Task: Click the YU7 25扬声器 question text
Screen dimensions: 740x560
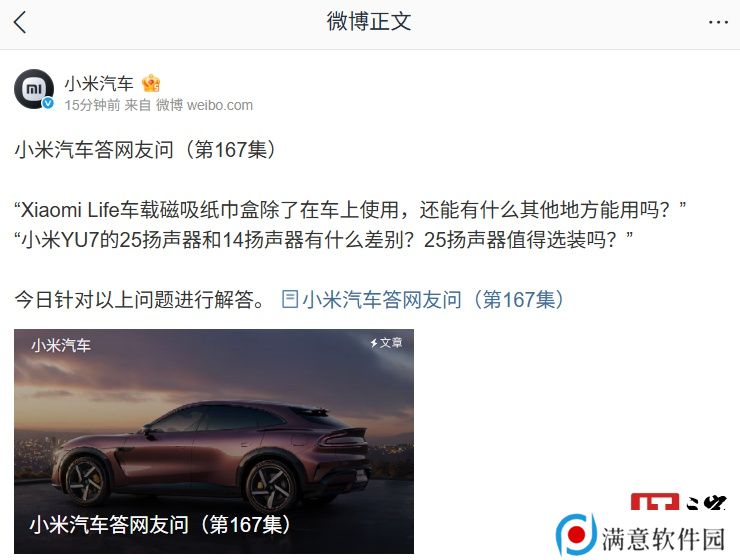Action: pos(324,240)
